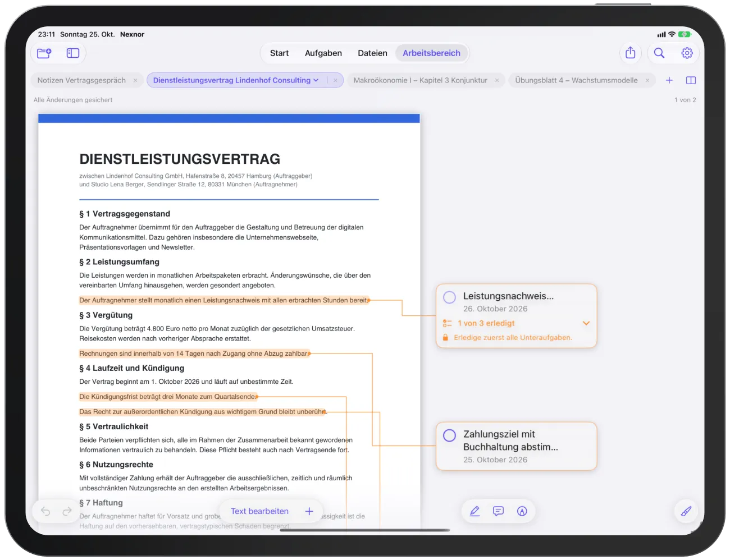Tap the Wi-Fi icon in the status bar
Viewport: 730px width, 560px height.
point(672,34)
